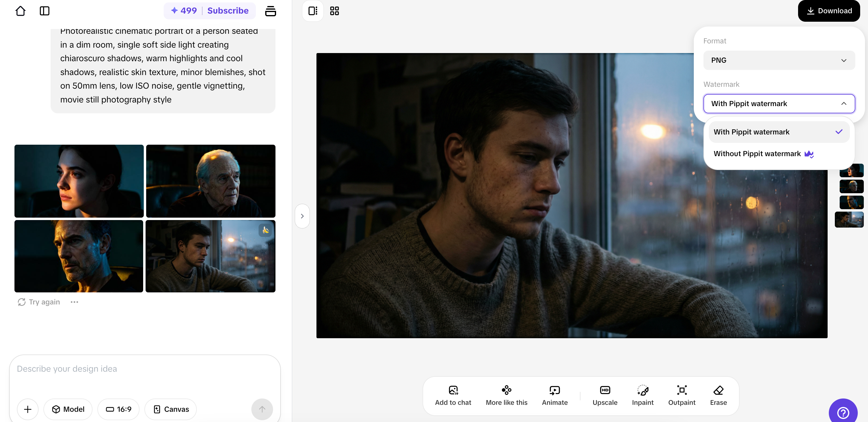868x422 pixels.
Task: Click the Upscale HD tool
Action: 605,395
